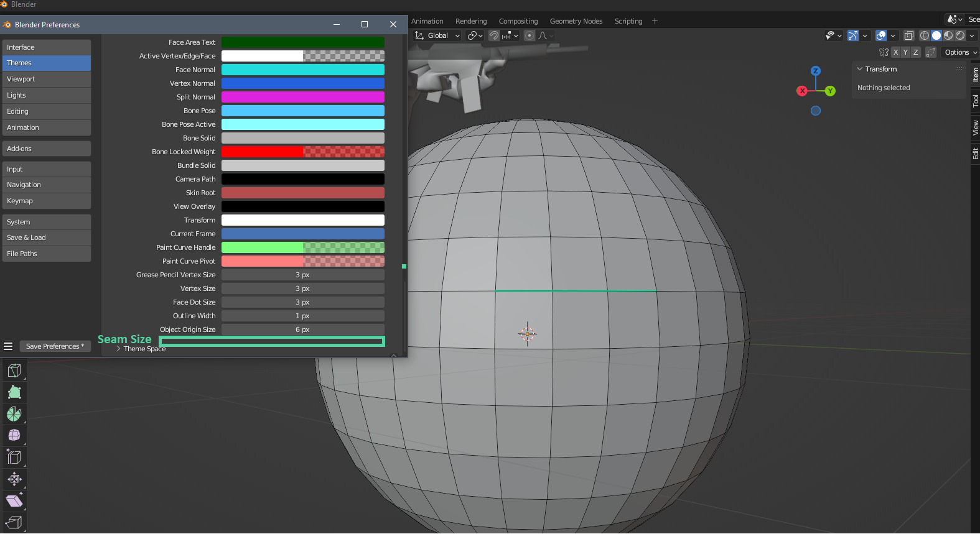980x534 pixels.
Task: Switch to the Compositing workspace tab
Action: click(x=518, y=21)
